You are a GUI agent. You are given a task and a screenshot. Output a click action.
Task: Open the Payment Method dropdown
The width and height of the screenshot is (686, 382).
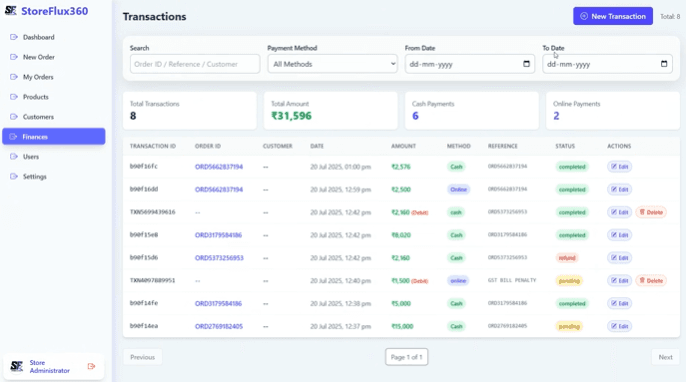pyautogui.click(x=332, y=64)
